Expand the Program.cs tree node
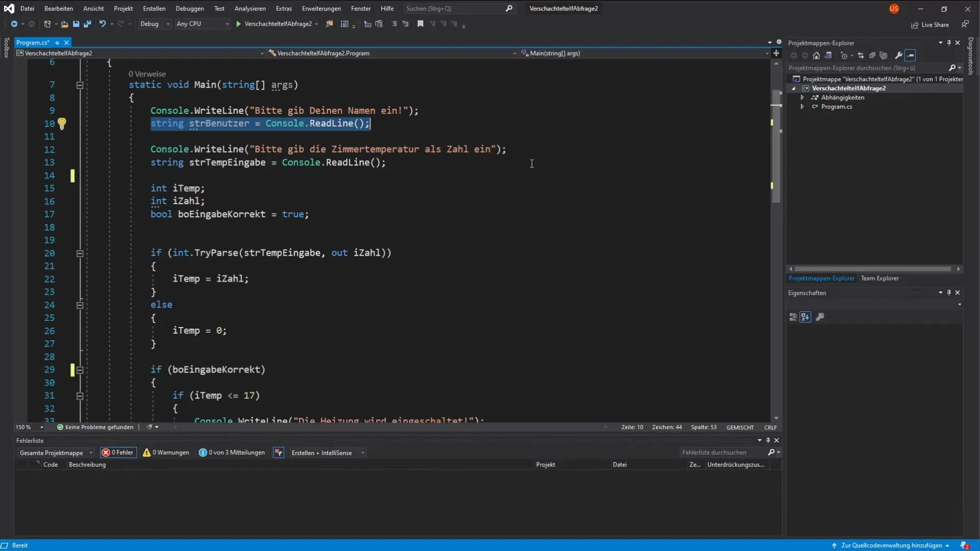 pos(802,107)
